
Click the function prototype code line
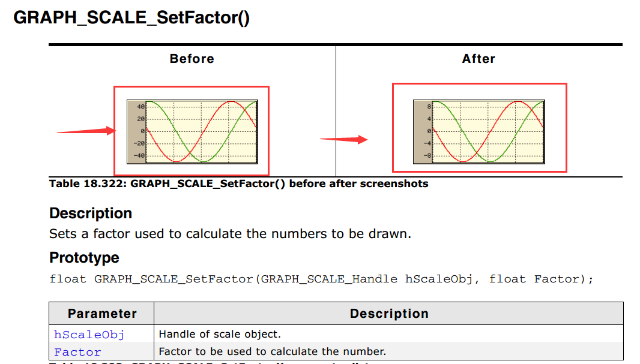pyautogui.click(x=321, y=279)
